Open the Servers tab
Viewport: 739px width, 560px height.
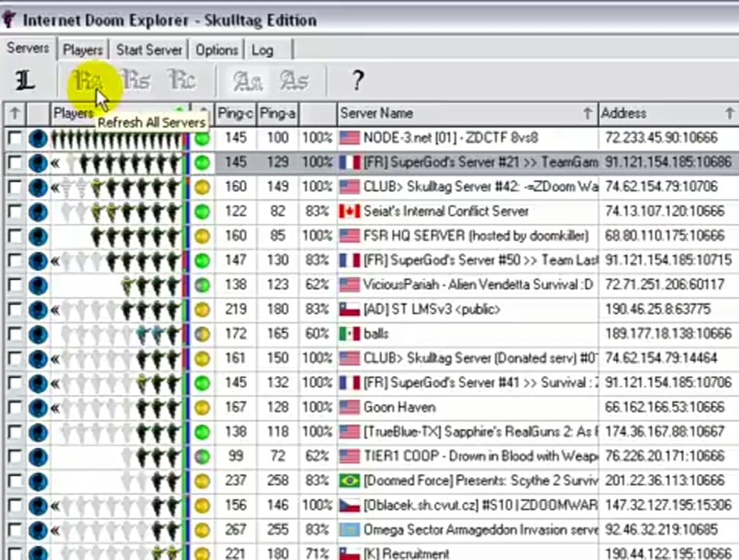coord(28,48)
